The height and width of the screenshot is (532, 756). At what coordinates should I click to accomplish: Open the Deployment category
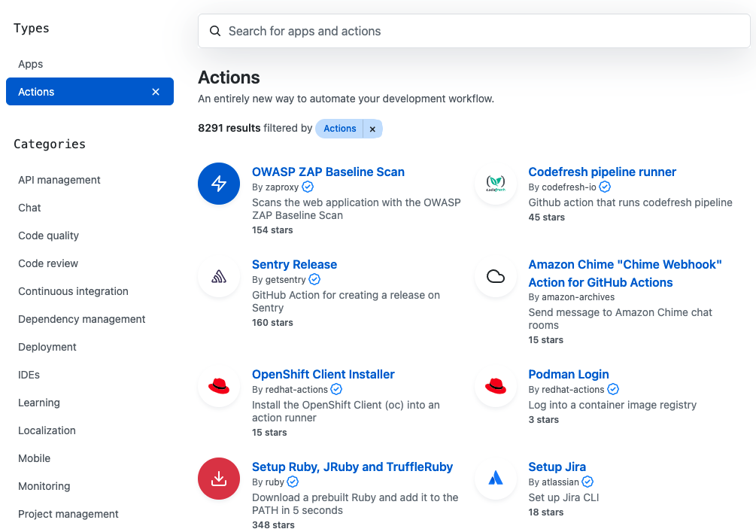point(47,348)
